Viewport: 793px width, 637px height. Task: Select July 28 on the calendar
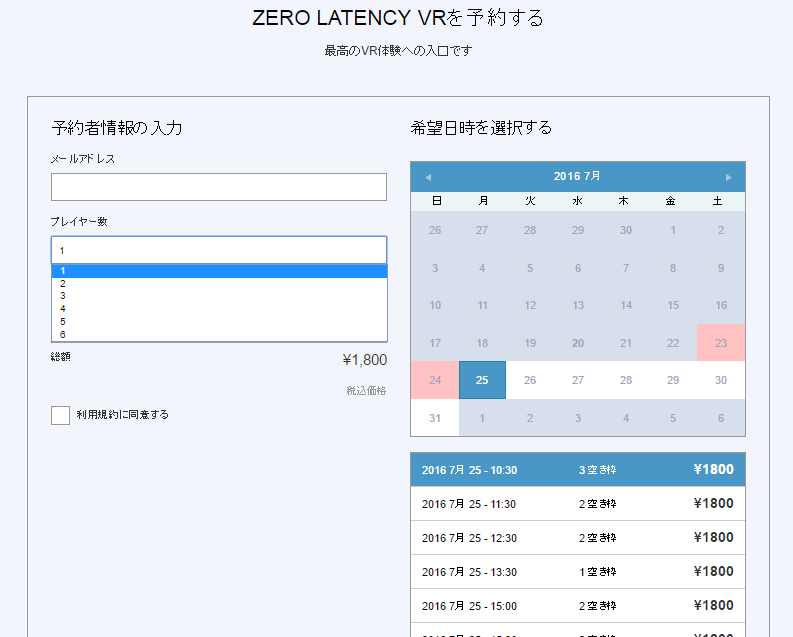(626, 380)
